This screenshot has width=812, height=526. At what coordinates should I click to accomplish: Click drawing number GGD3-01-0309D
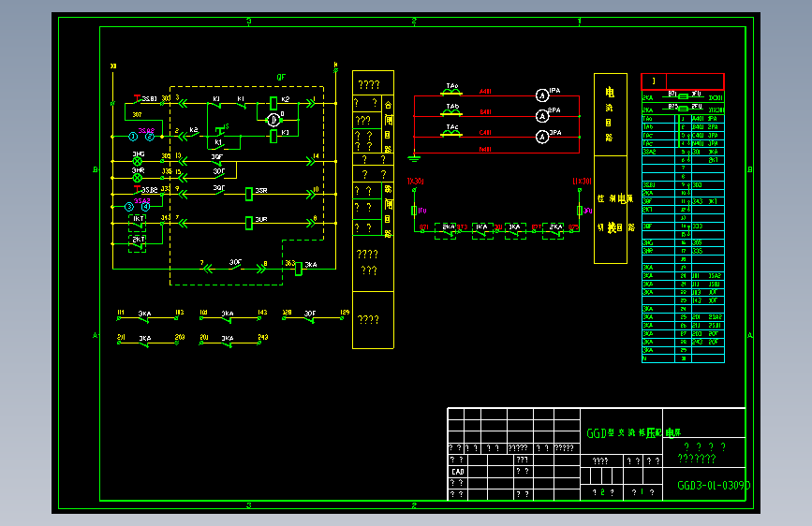(714, 486)
